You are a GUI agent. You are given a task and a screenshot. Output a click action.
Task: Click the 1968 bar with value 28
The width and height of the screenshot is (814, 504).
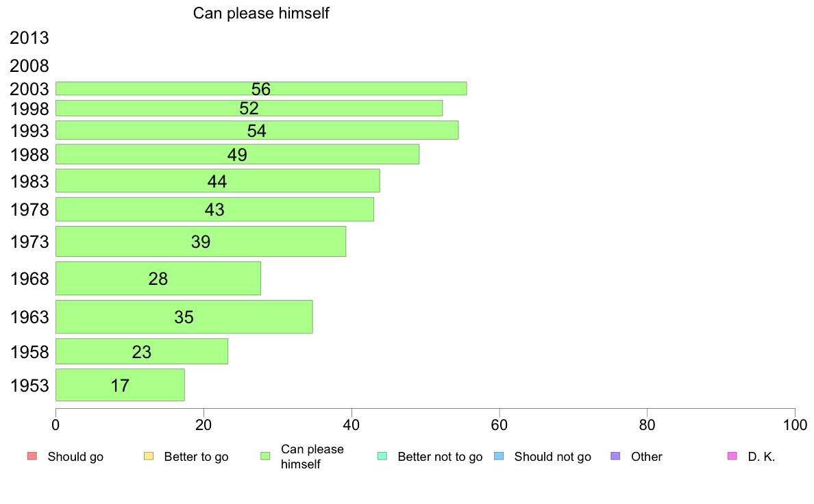point(158,278)
